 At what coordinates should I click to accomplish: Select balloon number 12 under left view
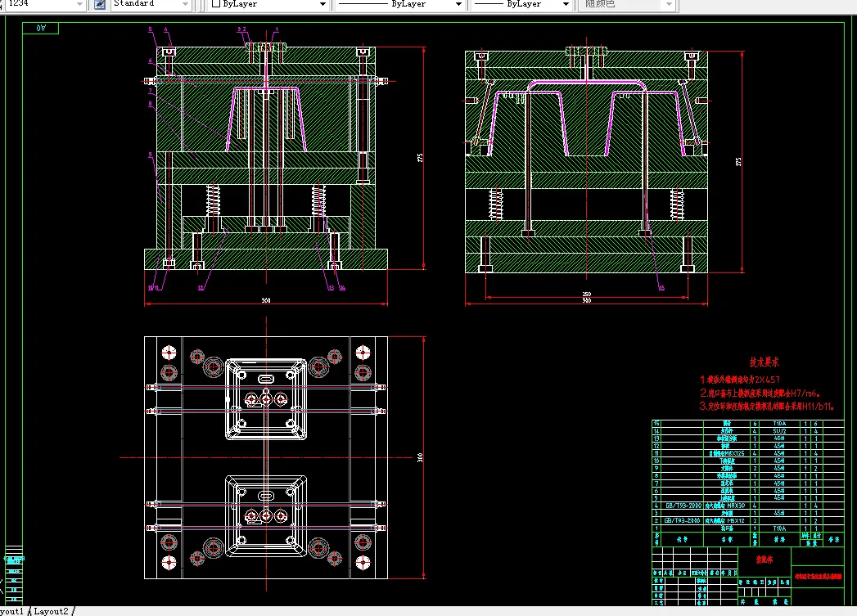tap(201, 288)
